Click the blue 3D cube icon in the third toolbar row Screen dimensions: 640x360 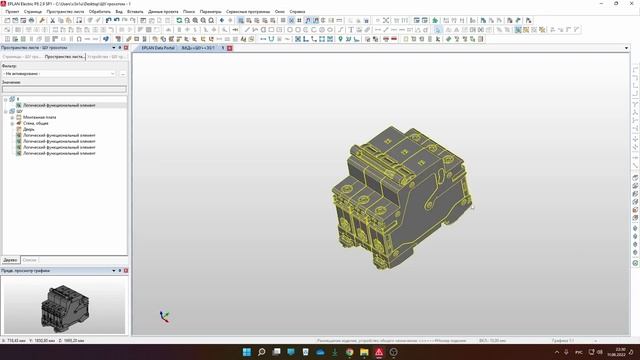(x=106, y=39)
